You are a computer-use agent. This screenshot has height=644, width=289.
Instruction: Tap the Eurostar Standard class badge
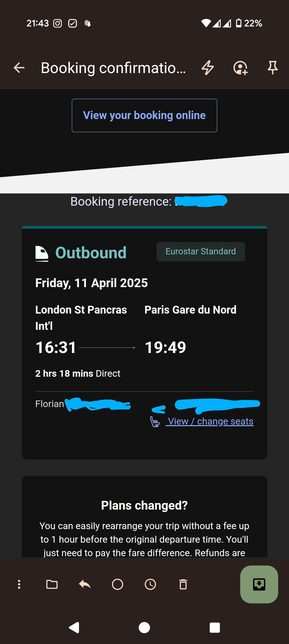coord(200,251)
